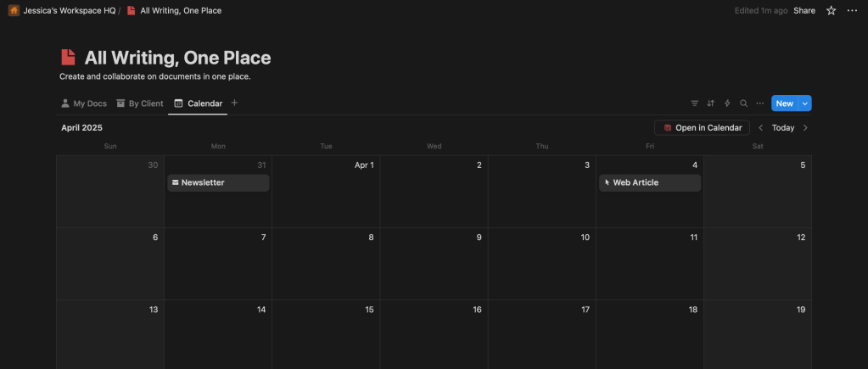The width and height of the screenshot is (868, 369).
Task: Advance to the next month
Action: (805, 128)
